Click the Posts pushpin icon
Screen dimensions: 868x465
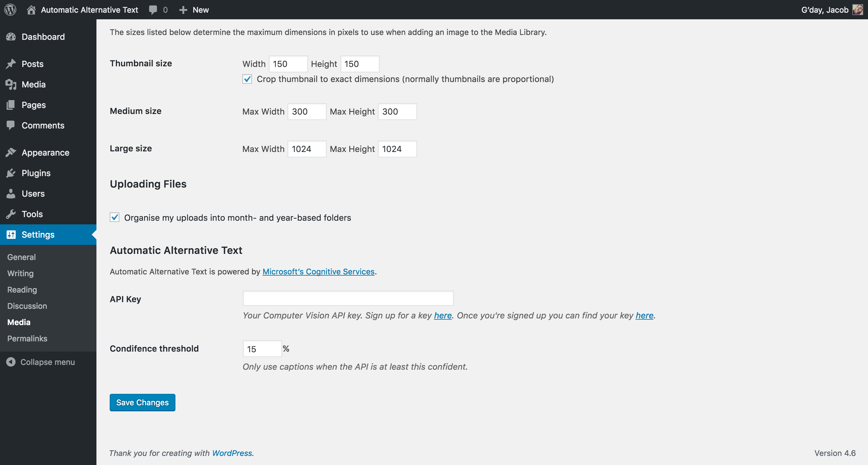point(11,64)
